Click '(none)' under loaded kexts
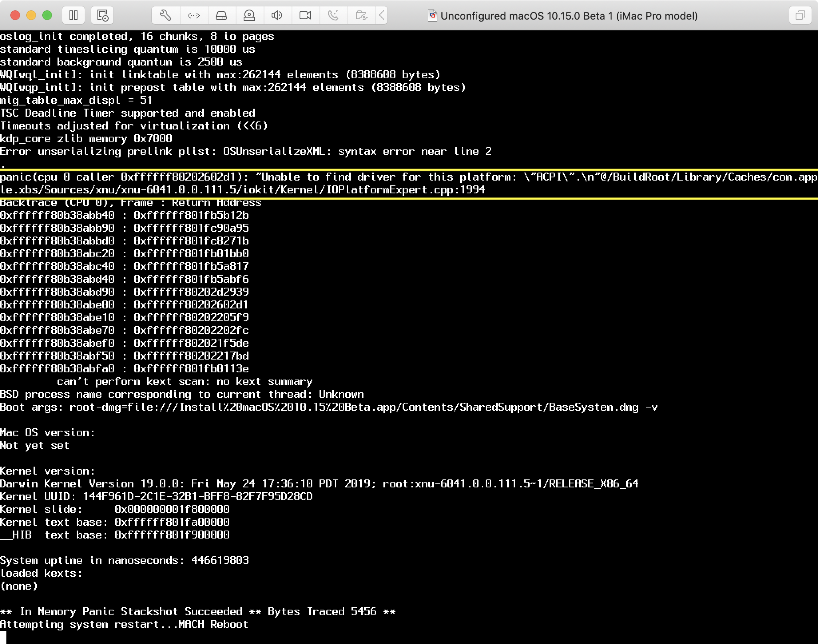The image size is (818, 644). [19, 586]
